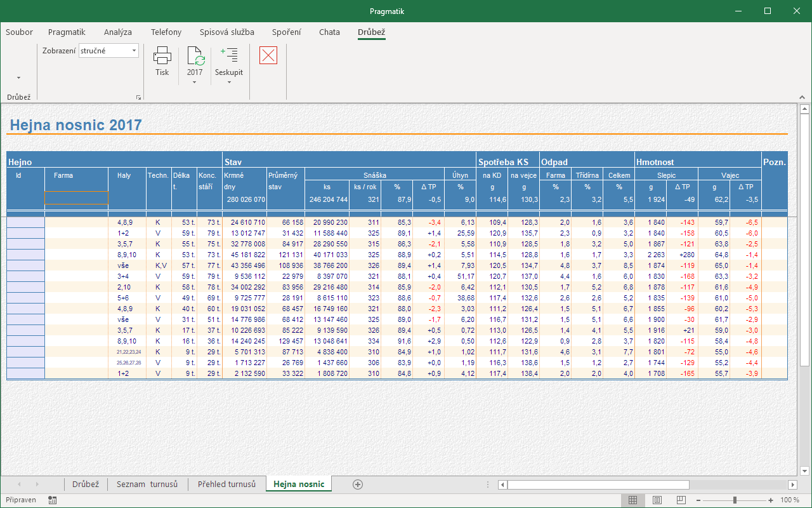Viewport: 812px width, 508px height.
Task: Open the Soubor menu
Action: [x=19, y=32]
